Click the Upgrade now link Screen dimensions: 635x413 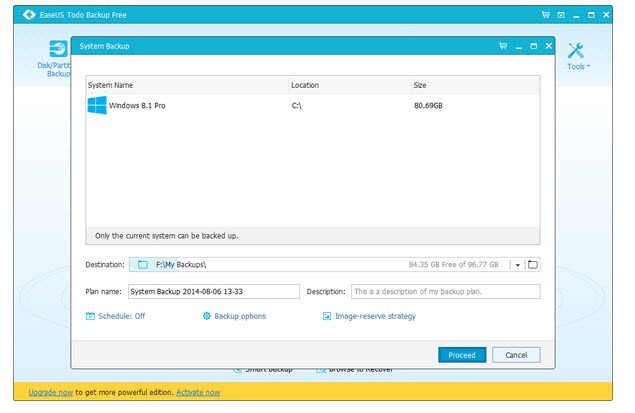tap(51, 392)
